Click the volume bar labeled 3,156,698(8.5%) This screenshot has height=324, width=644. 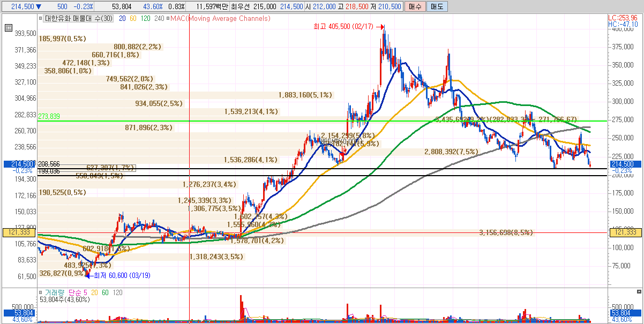pyautogui.click(x=506, y=233)
